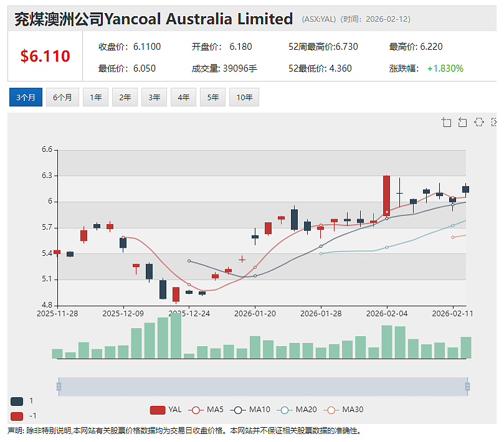Click the zoom reset back icon
This screenshot has width=504, height=442.
pos(462,123)
